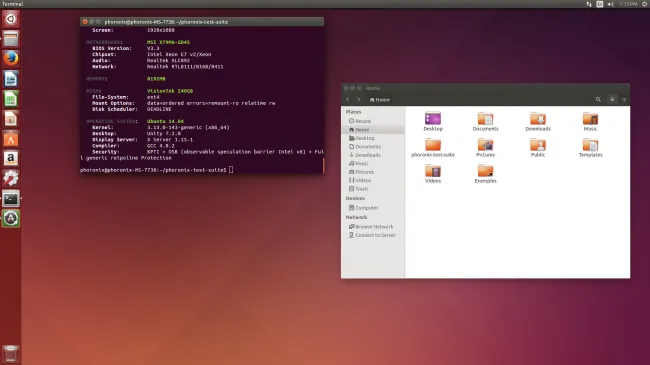This screenshot has height=365, width=650.
Task: Open the Amazon launcher icon
Action: (x=11, y=158)
